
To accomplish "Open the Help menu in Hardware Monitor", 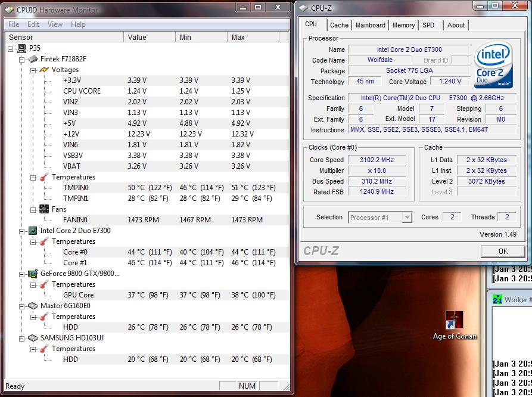I will point(78,24).
